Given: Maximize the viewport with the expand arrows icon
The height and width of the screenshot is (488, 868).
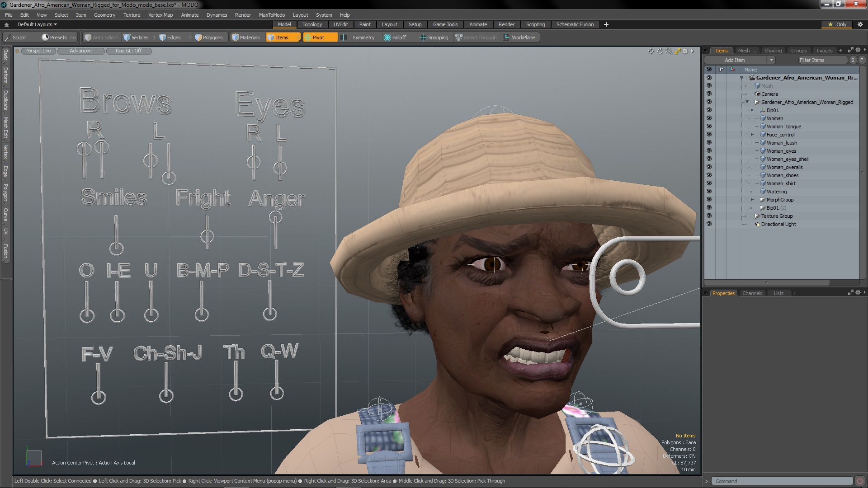Looking at the screenshot, I should point(677,51).
